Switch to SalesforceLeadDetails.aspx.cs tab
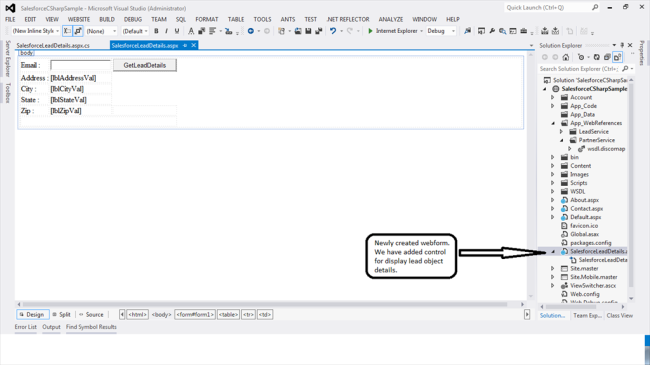The width and height of the screenshot is (650, 365). [53, 46]
